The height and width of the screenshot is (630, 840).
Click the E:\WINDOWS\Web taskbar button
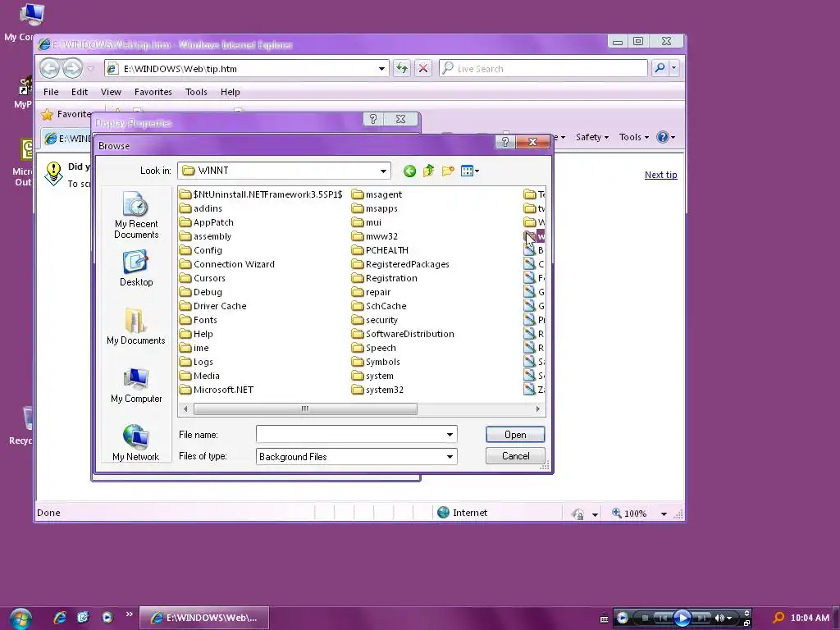tap(204, 618)
